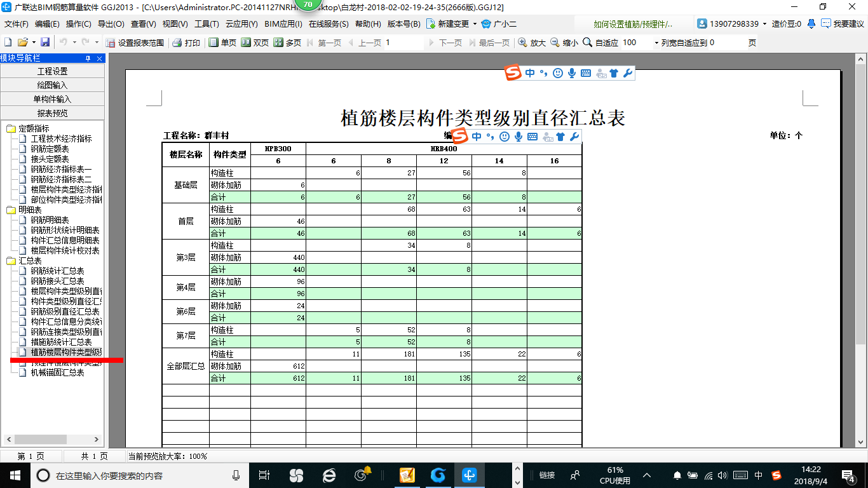The image size is (868, 488).
Task: Open the 编辑(E) menu
Action: pos(47,24)
